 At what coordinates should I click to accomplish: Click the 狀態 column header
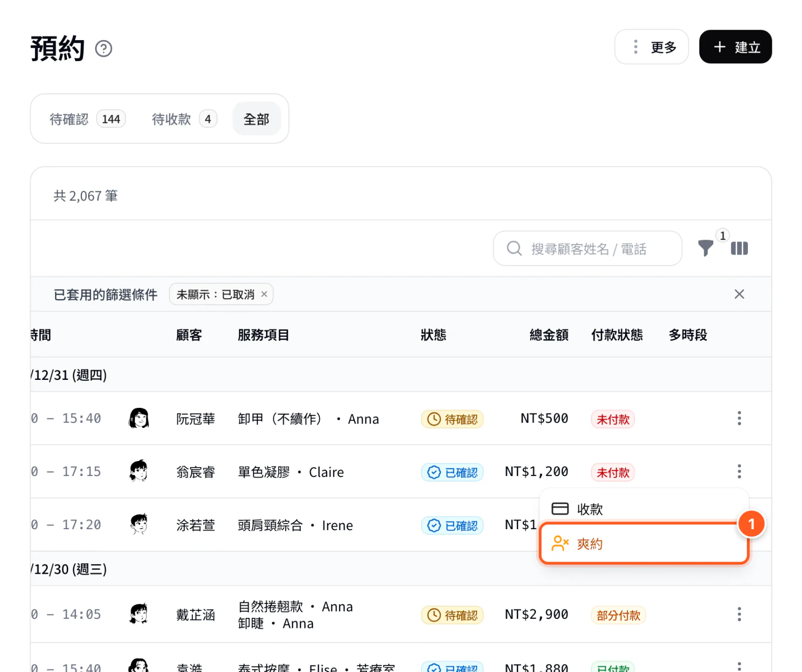[433, 335]
